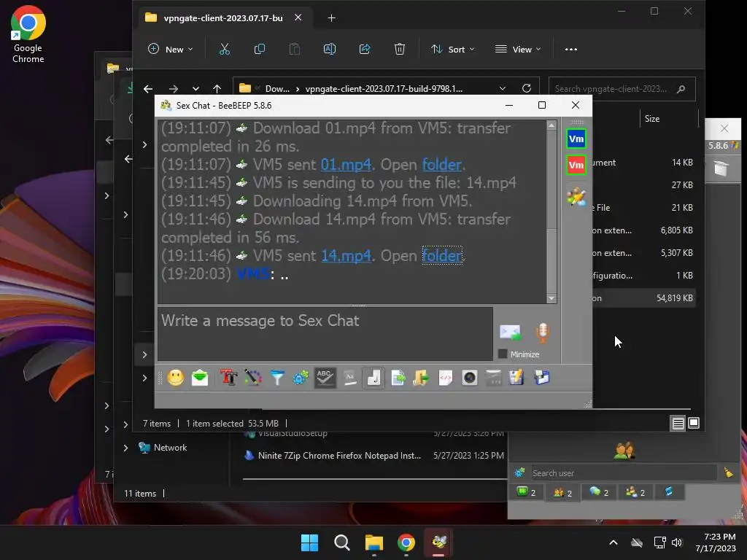Select Network in back Explorer window

click(x=170, y=448)
